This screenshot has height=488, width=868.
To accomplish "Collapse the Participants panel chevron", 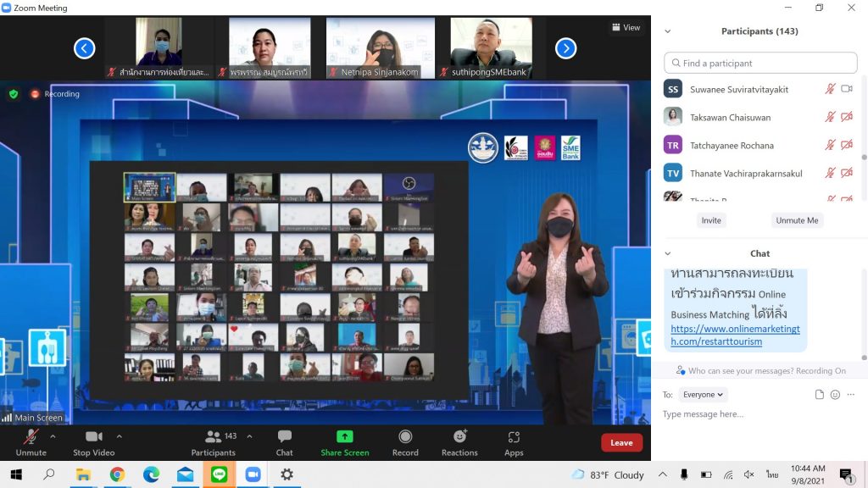I will (668, 31).
